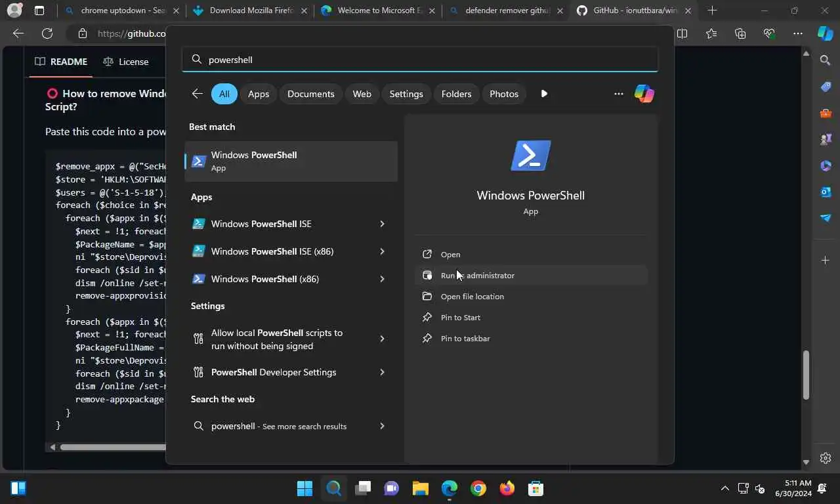Viewport: 840px width, 504px height.
Task: Expand Windows PowerShell ISE (x86) chevron
Action: (382, 251)
